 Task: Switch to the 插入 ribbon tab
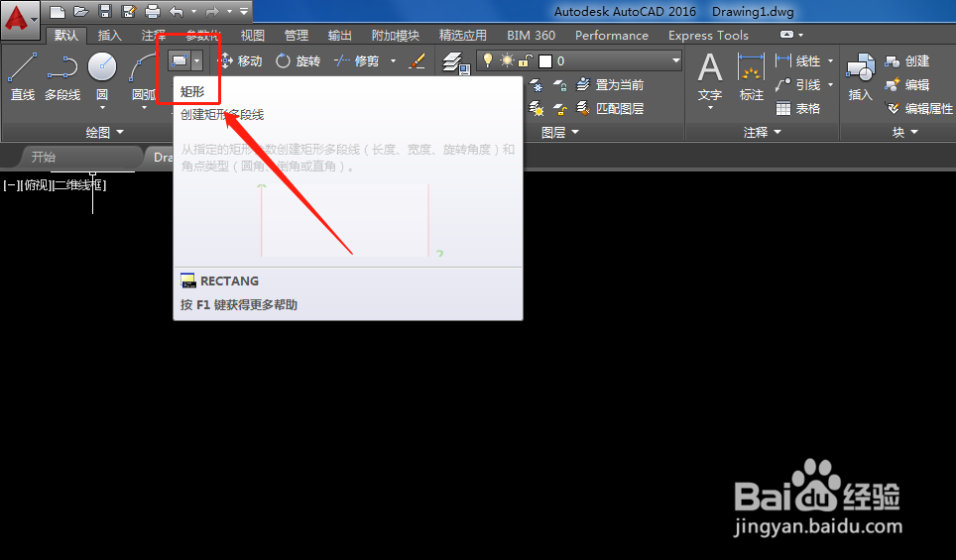click(x=110, y=36)
